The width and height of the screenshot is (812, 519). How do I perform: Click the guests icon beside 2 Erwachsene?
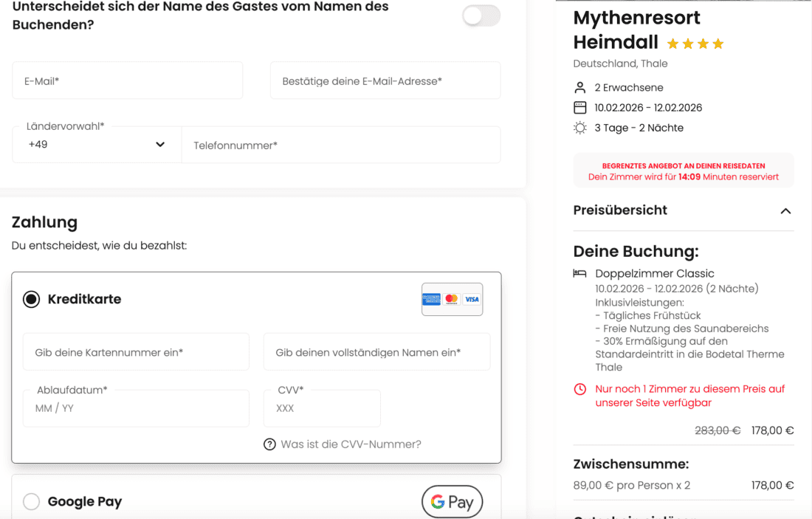click(x=580, y=87)
